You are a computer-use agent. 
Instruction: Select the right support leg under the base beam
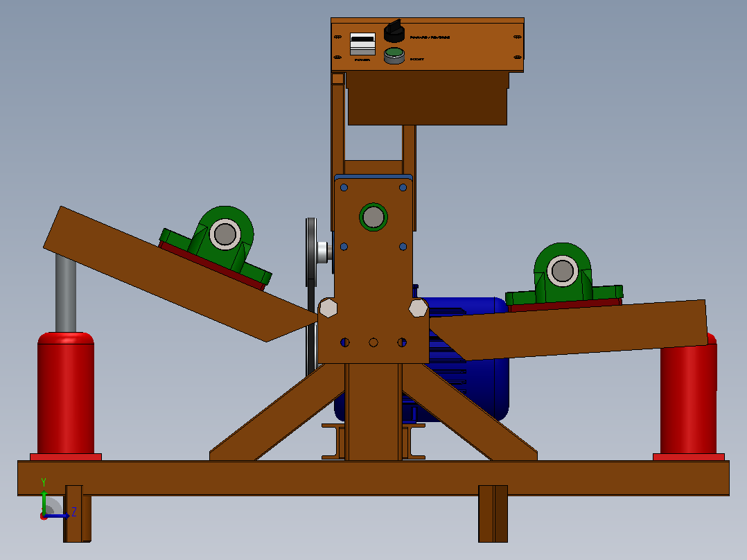pyautogui.click(x=493, y=514)
